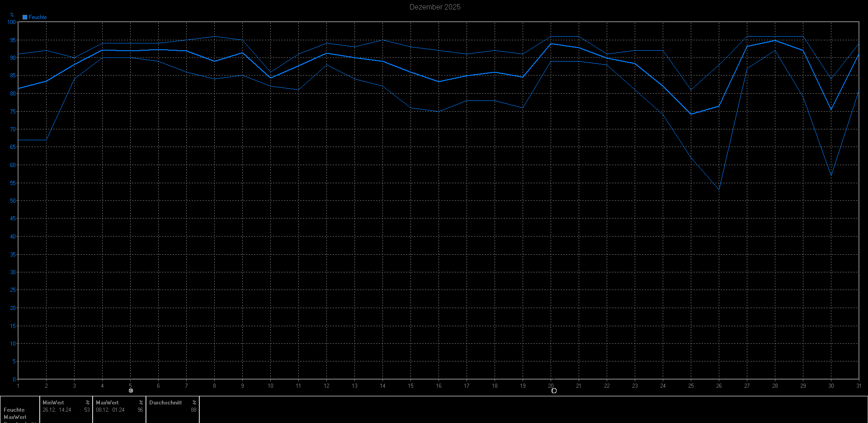Click the maximum timestamp 08.12. 01:24
The height and width of the screenshot is (423, 868).
click(110, 410)
